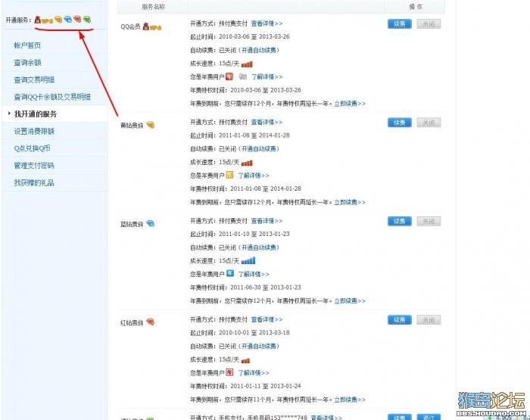Click the red diamond icon beside 红钻贵族
This screenshot has width=530, height=420.
pos(151,322)
